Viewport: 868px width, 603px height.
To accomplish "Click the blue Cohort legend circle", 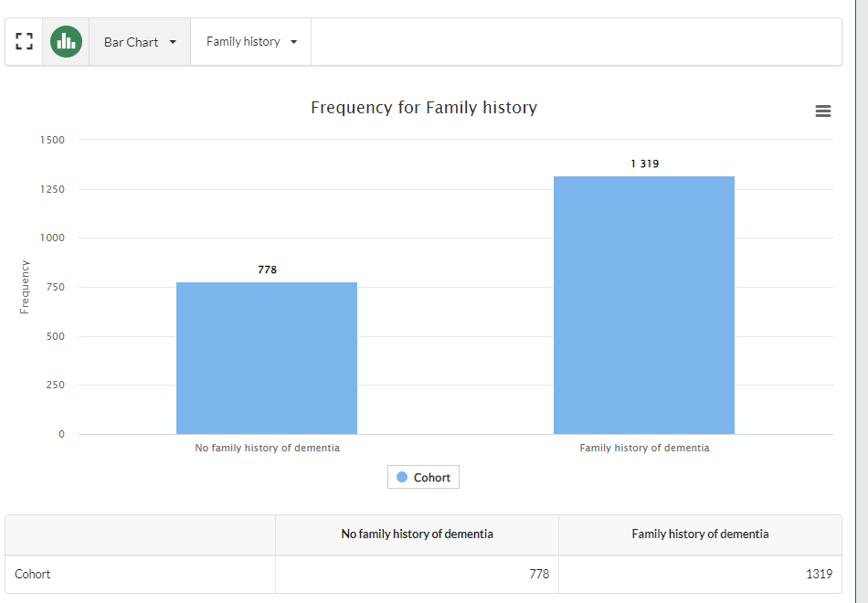I will pos(402,477).
